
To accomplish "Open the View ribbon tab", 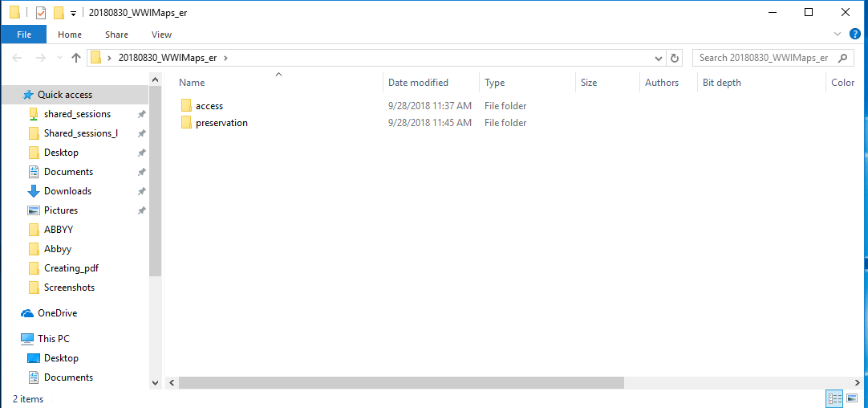I will [x=161, y=35].
